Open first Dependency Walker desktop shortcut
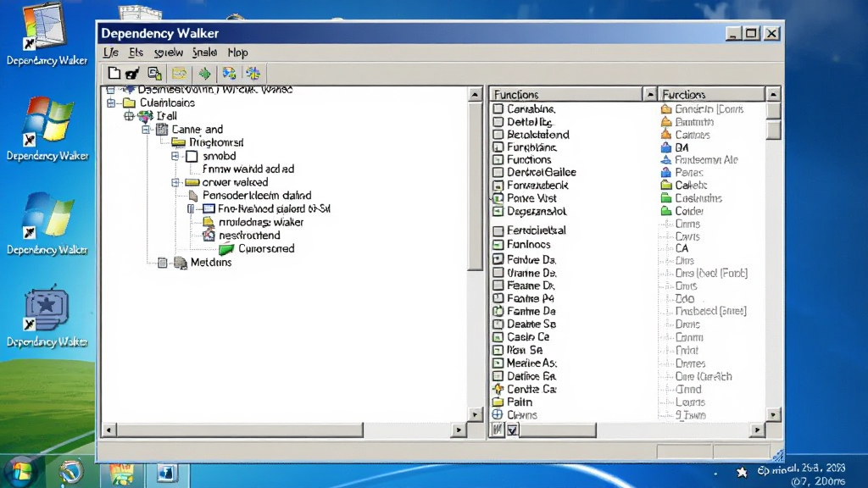Image resolution: width=868 pixels, height=488 pixels. [47, 33]
